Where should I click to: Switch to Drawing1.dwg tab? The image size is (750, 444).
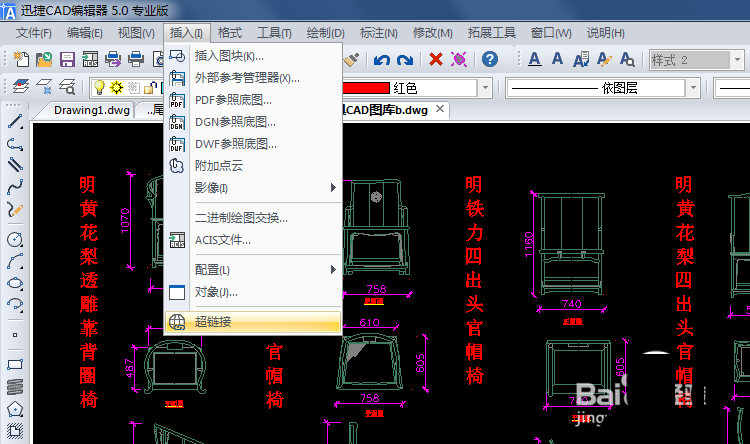click(x=91, y=110)
